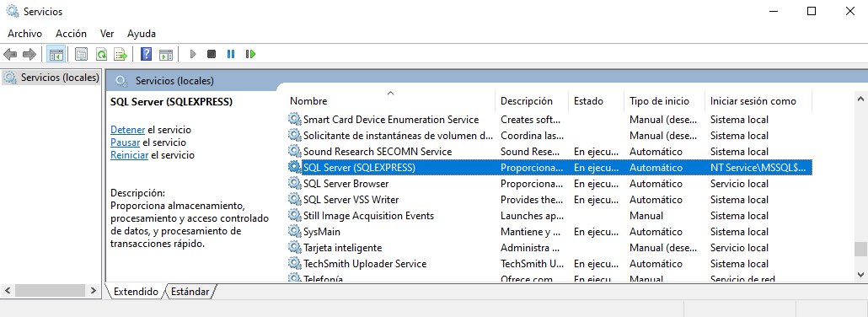Click the Pause service toolbar icon

coord(231,54)
